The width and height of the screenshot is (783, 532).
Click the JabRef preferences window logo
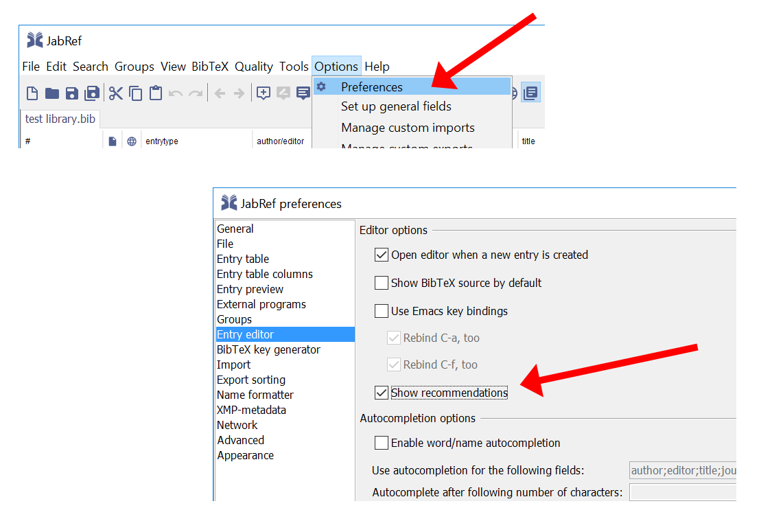229,203
